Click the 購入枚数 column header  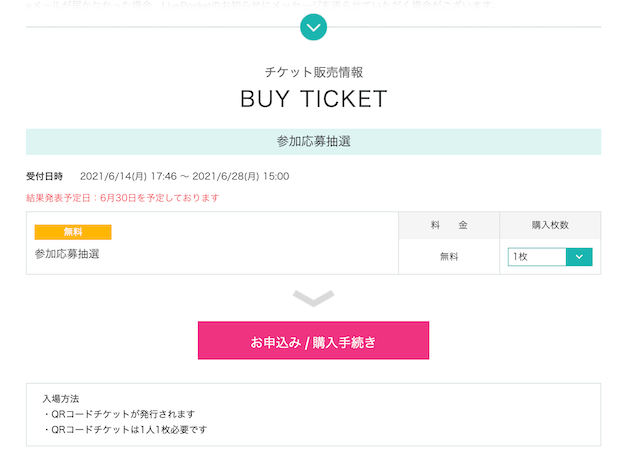[550, 225]
